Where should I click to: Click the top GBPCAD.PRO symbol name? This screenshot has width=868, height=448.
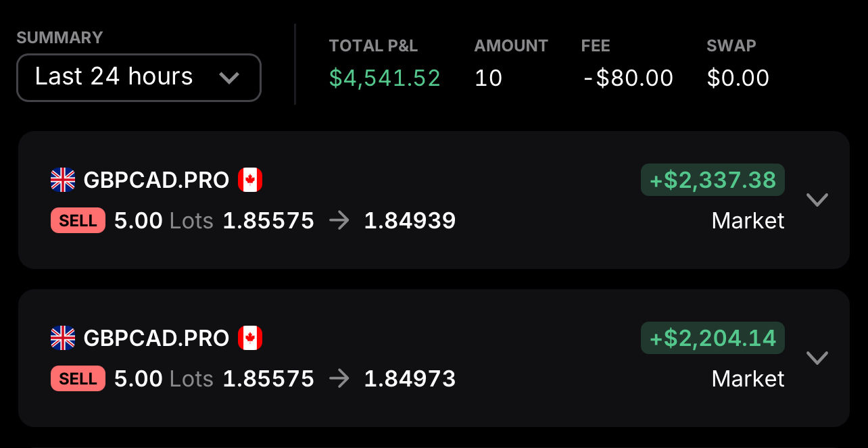pos(156,180)
